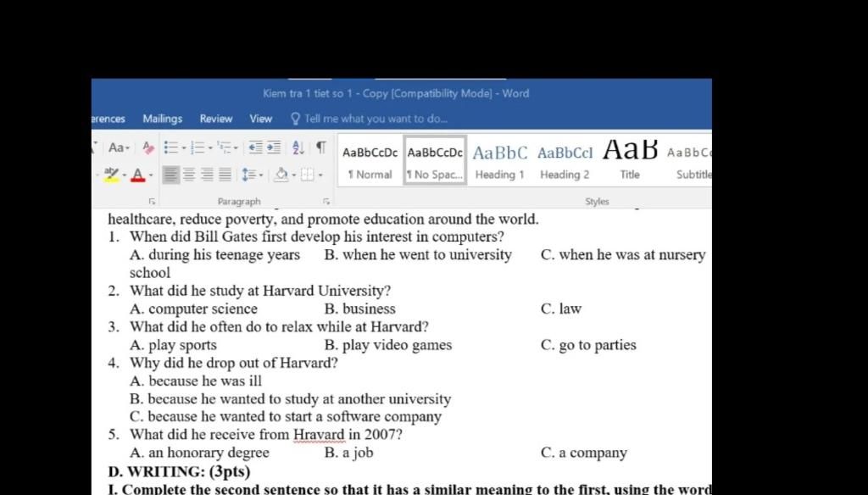Open the highlight color dropdown arrow
868x495 pixels.
tap(124, 175)
